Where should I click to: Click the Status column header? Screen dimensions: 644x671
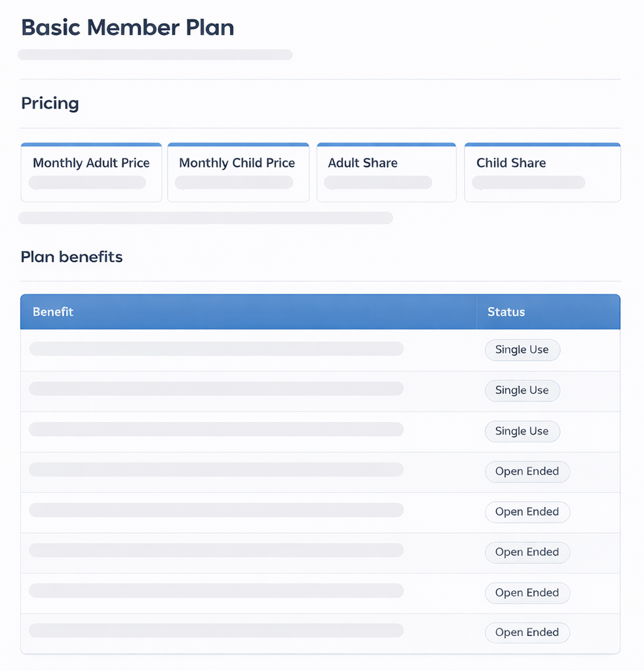point(506,312)
